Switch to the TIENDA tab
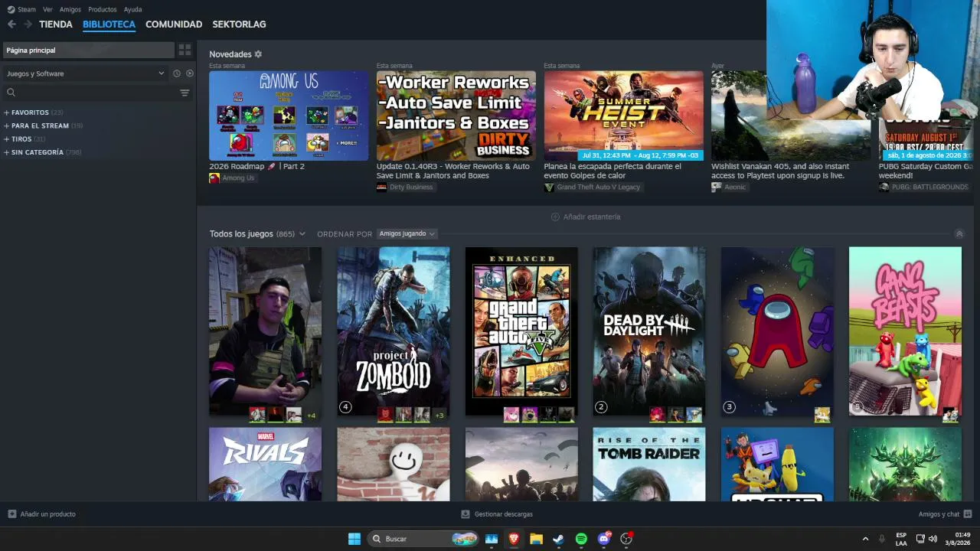The height and width of the screenshot is (551, 980). (x=56, y=24)
